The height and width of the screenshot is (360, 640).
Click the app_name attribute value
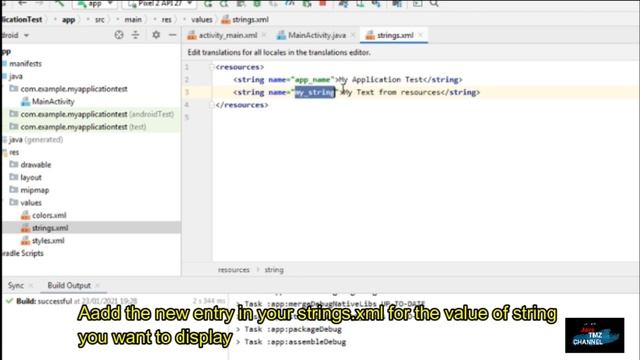(x=312, y=80)
